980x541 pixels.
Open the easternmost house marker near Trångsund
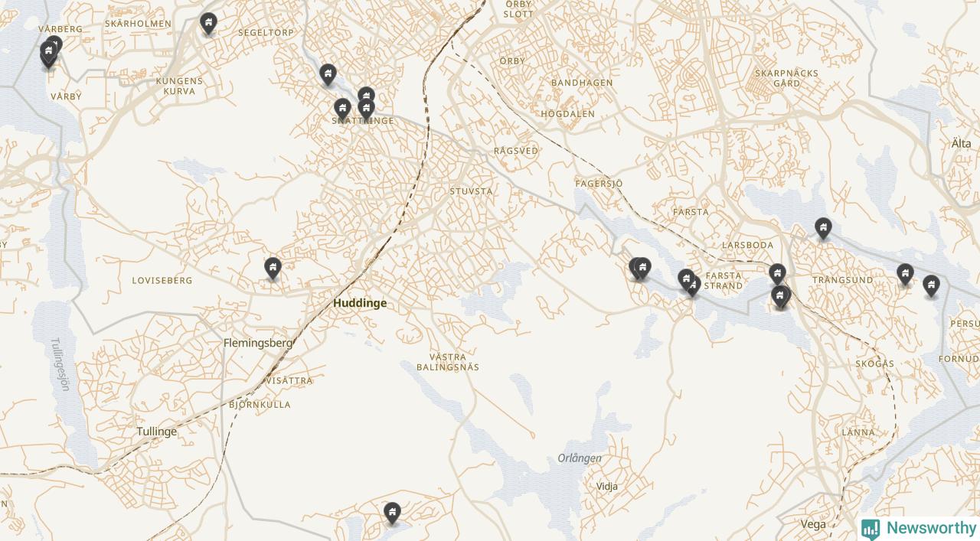[931, 286]
